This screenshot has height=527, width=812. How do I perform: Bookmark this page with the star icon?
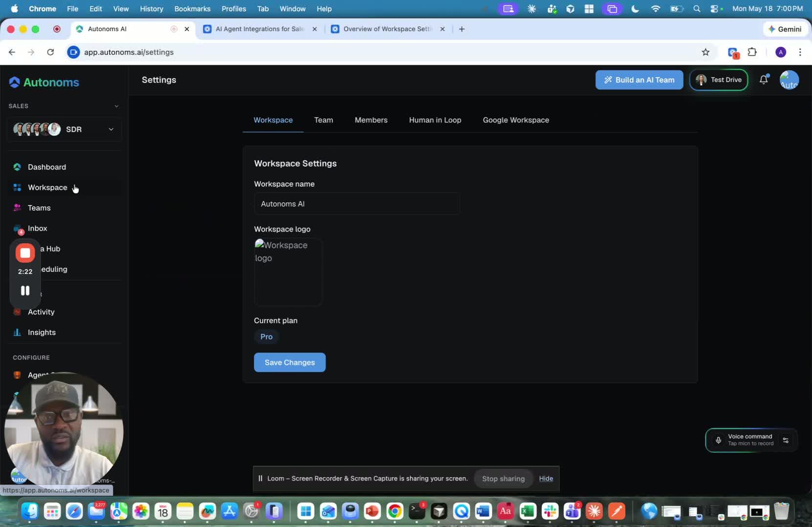coord(705,52)
